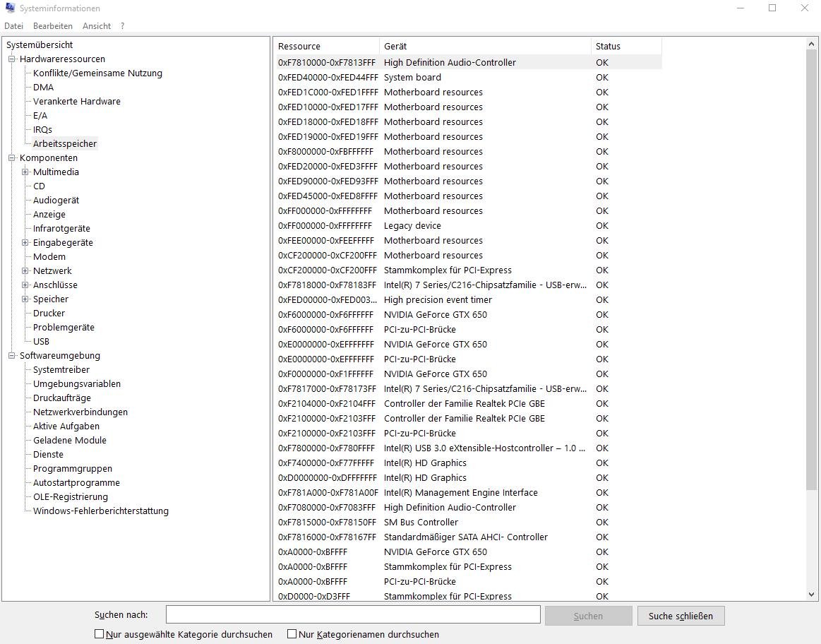Select the Autostartprogramme tree item

coord(76,483)
